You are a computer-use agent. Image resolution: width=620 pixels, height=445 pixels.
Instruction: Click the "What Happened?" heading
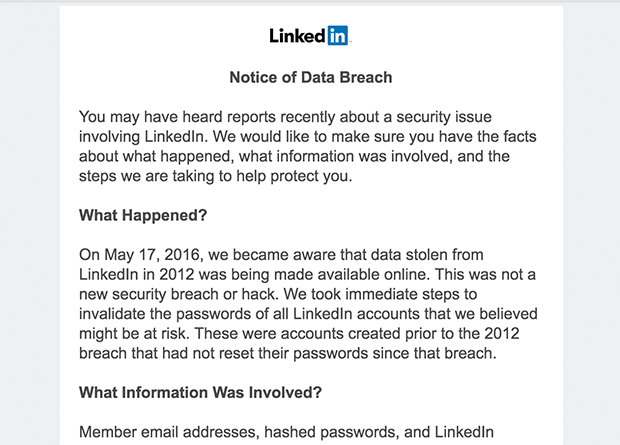pyautogui.click(x=143, y=215)
